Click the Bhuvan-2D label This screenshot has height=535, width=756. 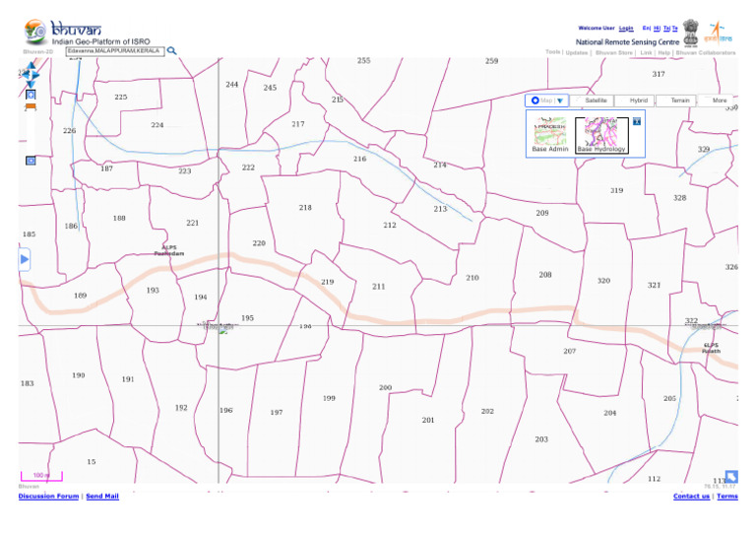tap(37, 51)
